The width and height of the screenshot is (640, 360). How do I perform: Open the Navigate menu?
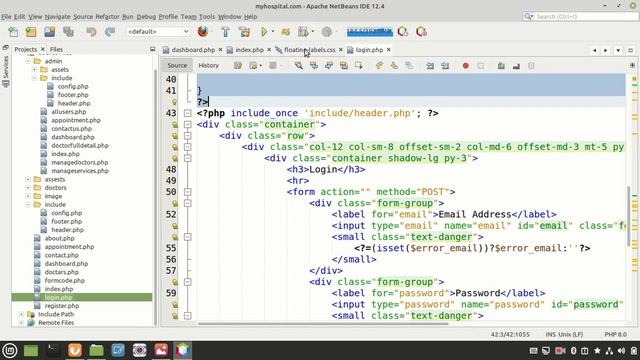[57, 17]
